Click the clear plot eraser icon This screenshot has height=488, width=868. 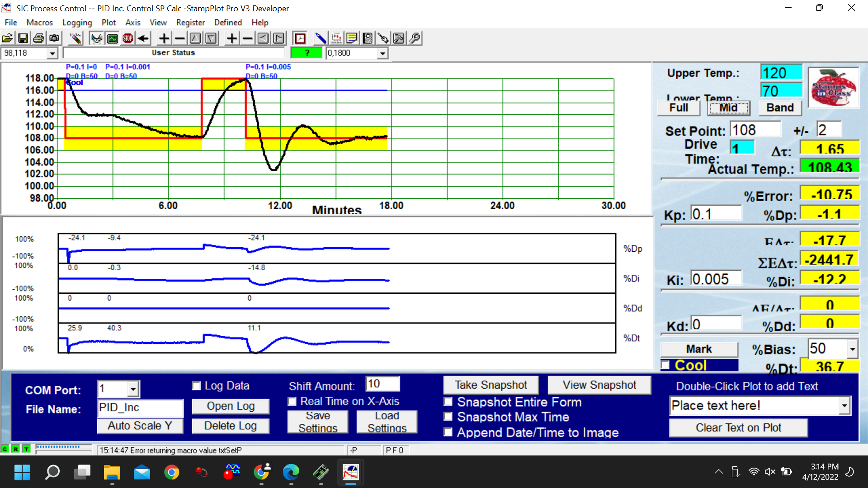[75, 38]
